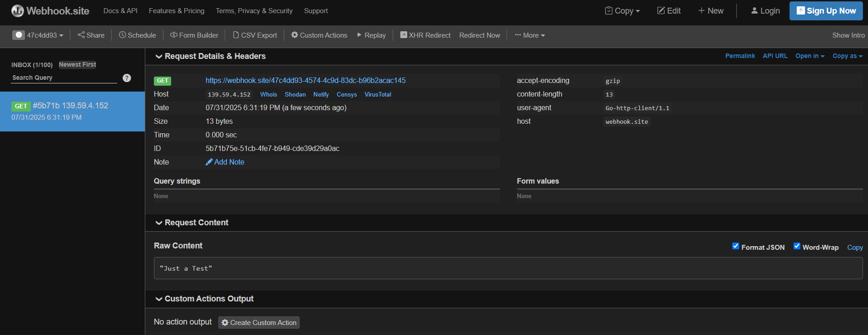Viewport: 868px width, 335px height.
Task: Look up host in Censys
Action: pyautogui.click(x=347, y=94)
